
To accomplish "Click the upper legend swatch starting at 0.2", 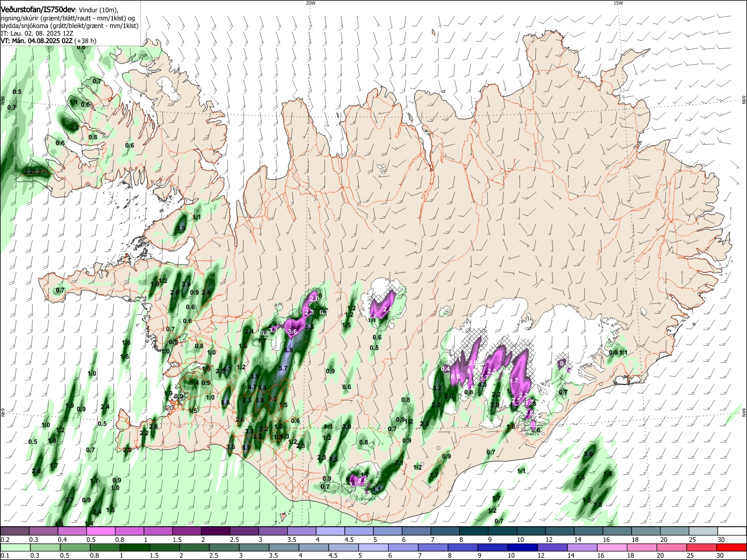I will pyautogui.click(x=14, y=531).
